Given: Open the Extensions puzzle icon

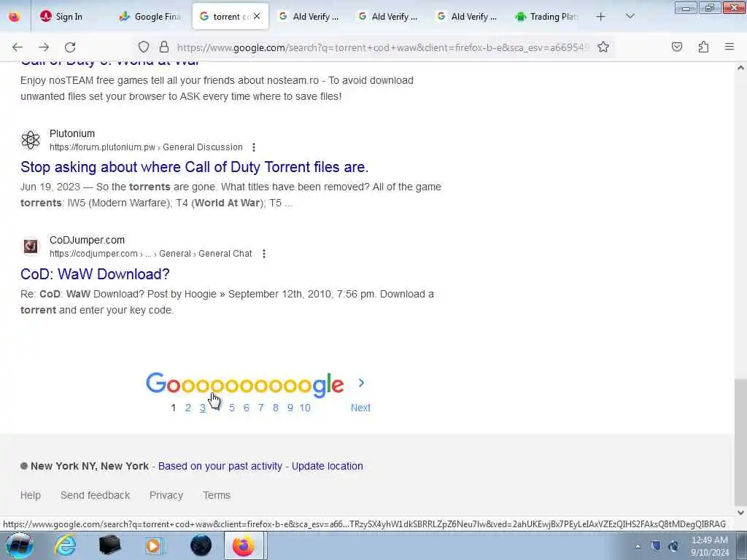Looking at the screenshot, I should (x=703, y=47).
